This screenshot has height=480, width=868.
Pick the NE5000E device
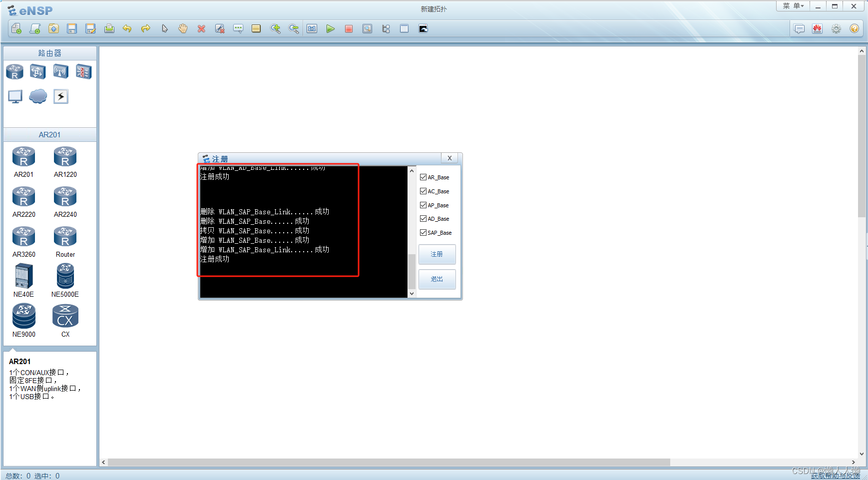click(x=65, y=281)
